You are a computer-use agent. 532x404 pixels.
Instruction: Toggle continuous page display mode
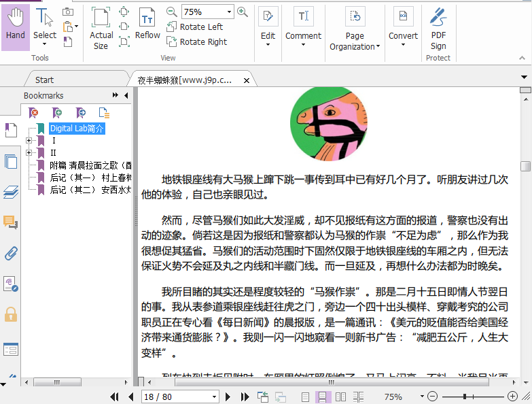[323, 397]
